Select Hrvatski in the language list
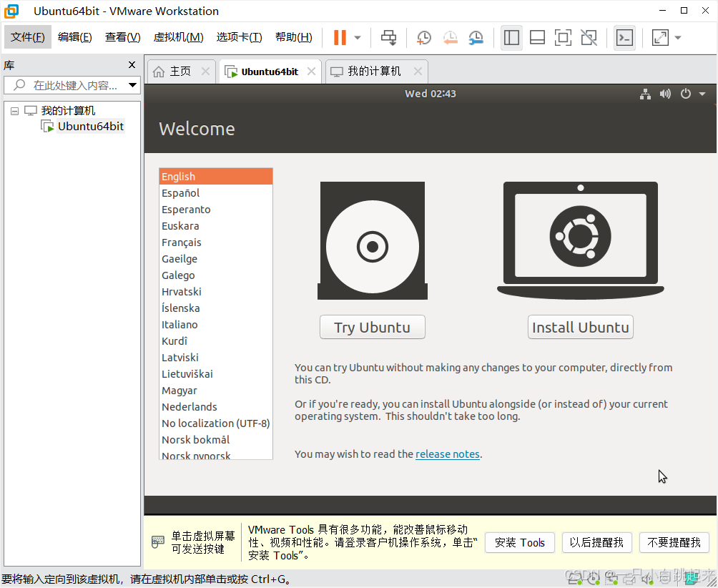718x588 pixels. coord(216,292)
